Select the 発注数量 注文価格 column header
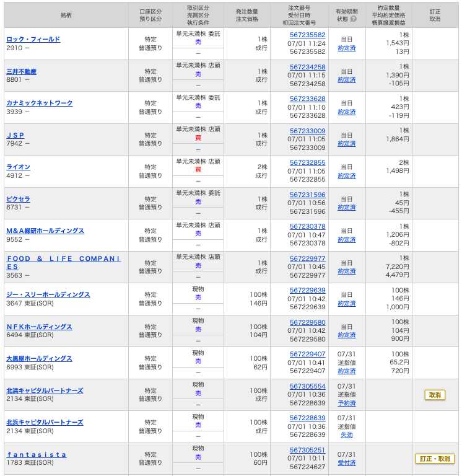The width and height of the screenshot is (462, 476). tap(247, 15)
